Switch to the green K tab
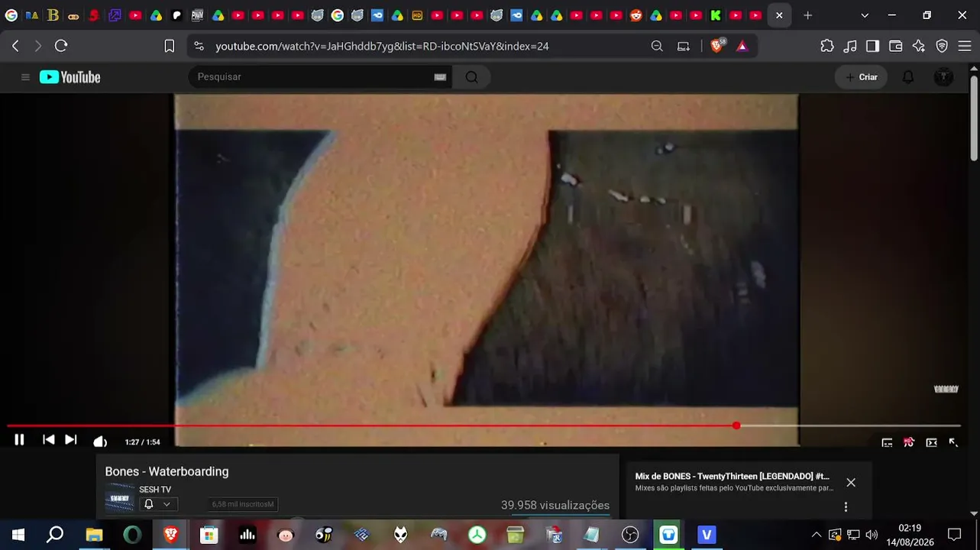Image resolution: width=980 pixels, height=550 pixels. [x=716, y=15]
